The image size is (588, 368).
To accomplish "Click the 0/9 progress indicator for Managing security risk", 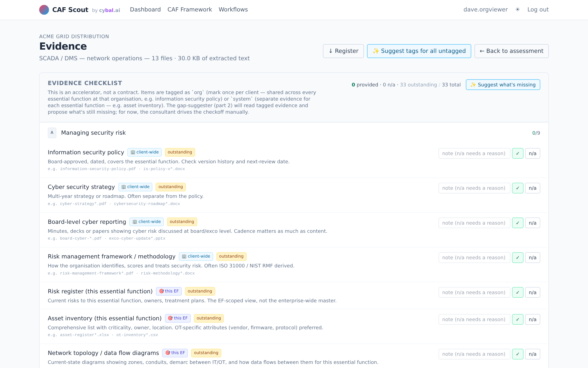I will click(536, 133).
